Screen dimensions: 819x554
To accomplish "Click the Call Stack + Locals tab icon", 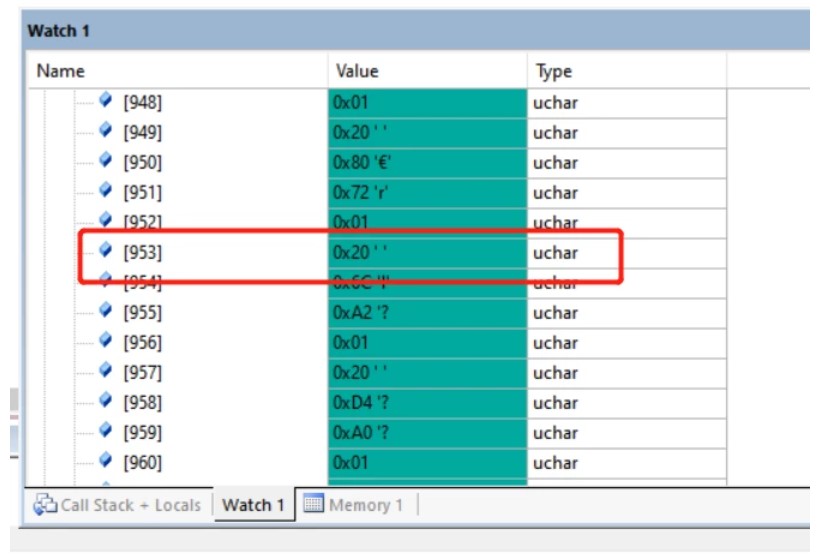I will [45, 504].
